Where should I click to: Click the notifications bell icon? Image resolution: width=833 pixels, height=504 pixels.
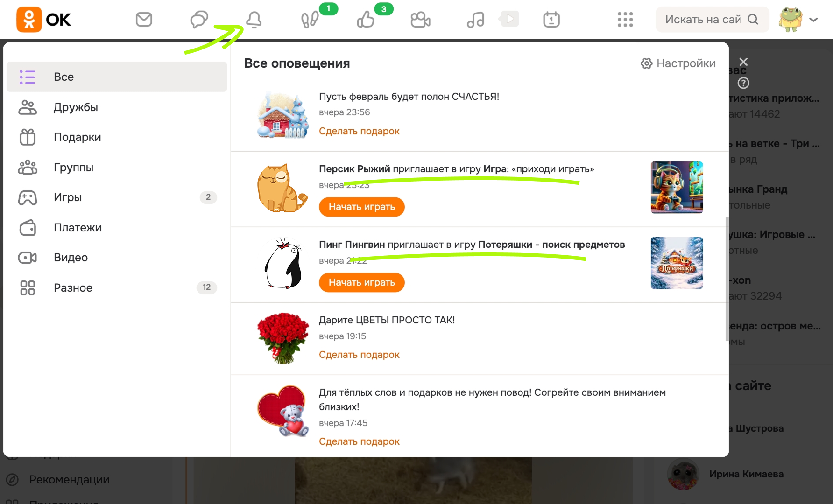[254, 20]
